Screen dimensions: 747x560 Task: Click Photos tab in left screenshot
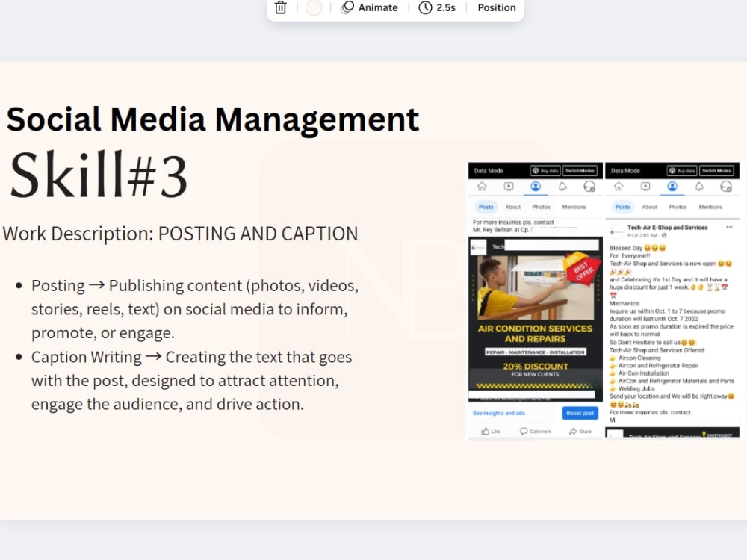541,207
